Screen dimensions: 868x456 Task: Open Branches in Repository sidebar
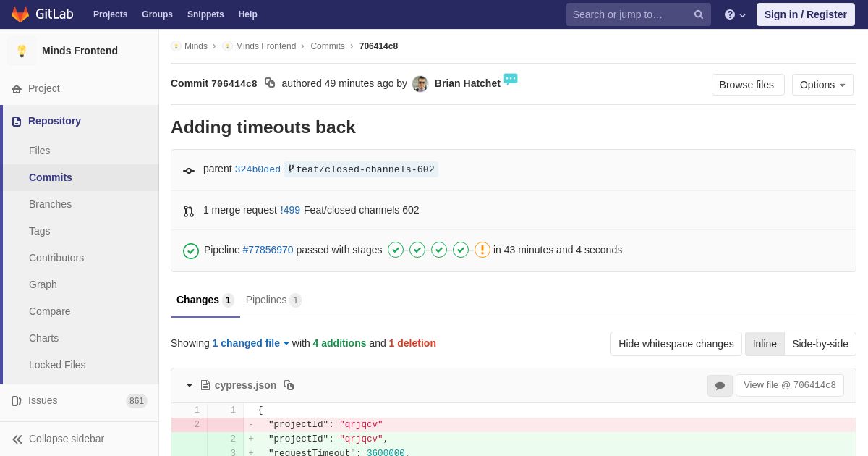(50, 204)
